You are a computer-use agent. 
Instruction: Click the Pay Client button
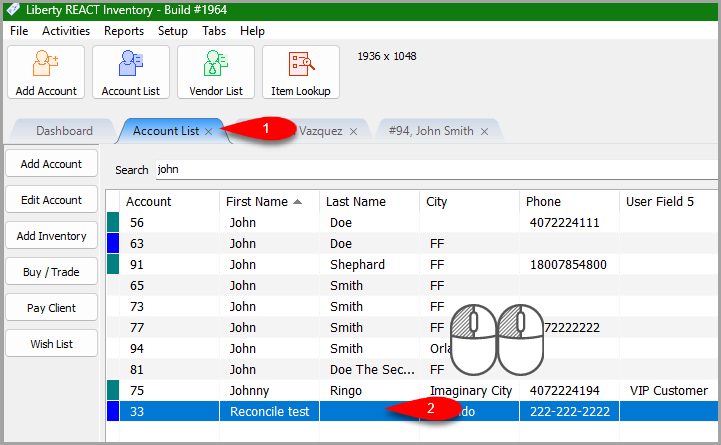(x=52, y=308)
